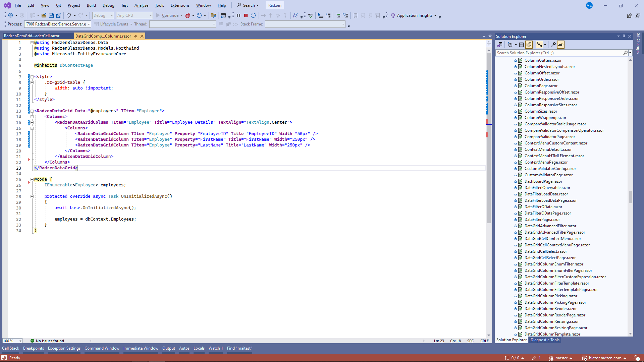The height and width of the screenshot is (362, 644).
Task: Click the Application Insights lightbulb icon
Action: point(393,15)
